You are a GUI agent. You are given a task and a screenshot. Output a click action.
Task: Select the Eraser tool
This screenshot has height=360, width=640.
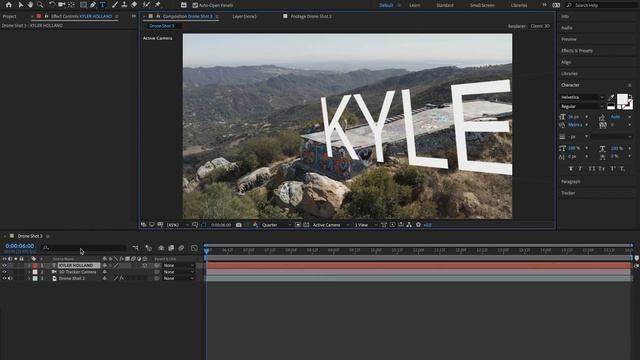(x=134, y=5)
